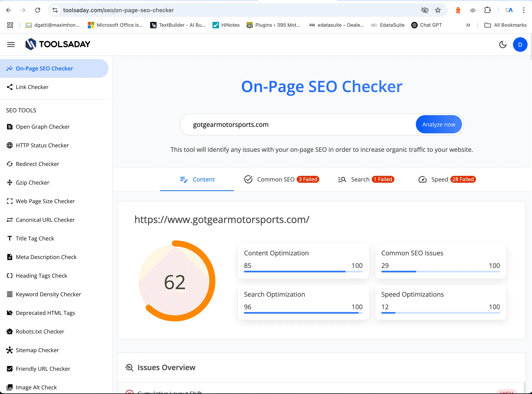Open Link Checker in sidebar
The height and width of the screenshot is (394, 532).
tap(32, 87)
